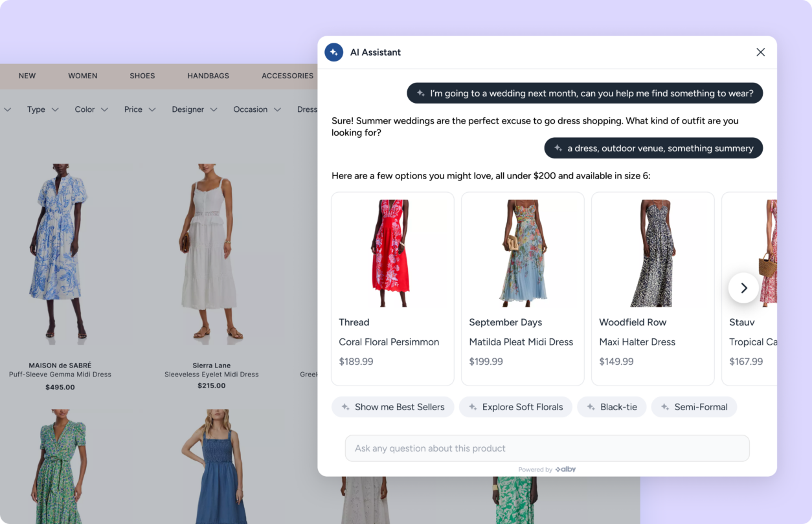Expand the Price filter
This screenshot has height=524, width=812.
(x=140, y=109)
